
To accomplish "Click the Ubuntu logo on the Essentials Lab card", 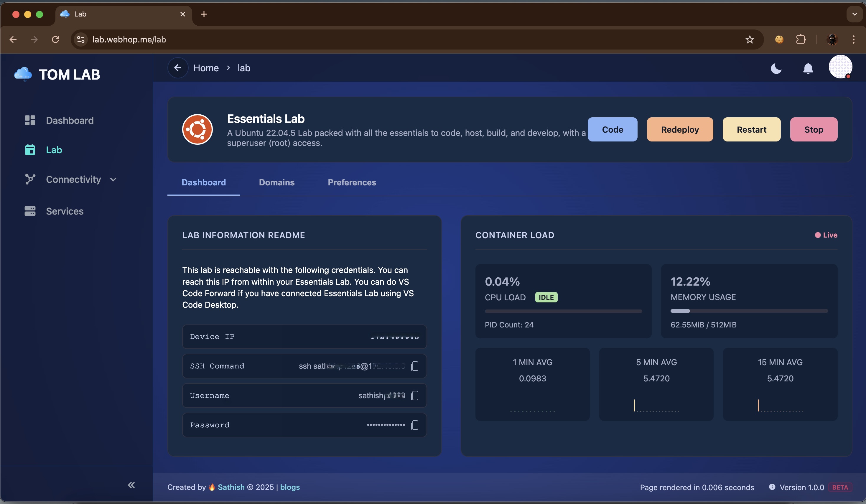I will (197, 129).
